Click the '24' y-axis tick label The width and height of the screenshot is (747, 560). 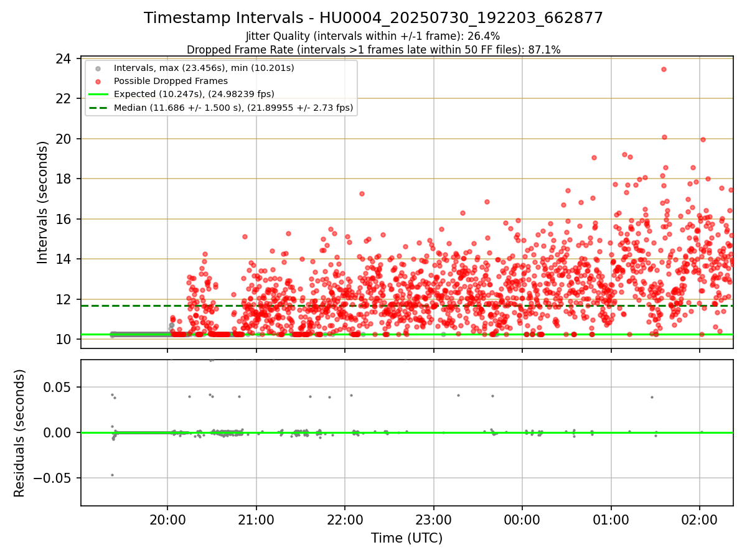(63, 58)
